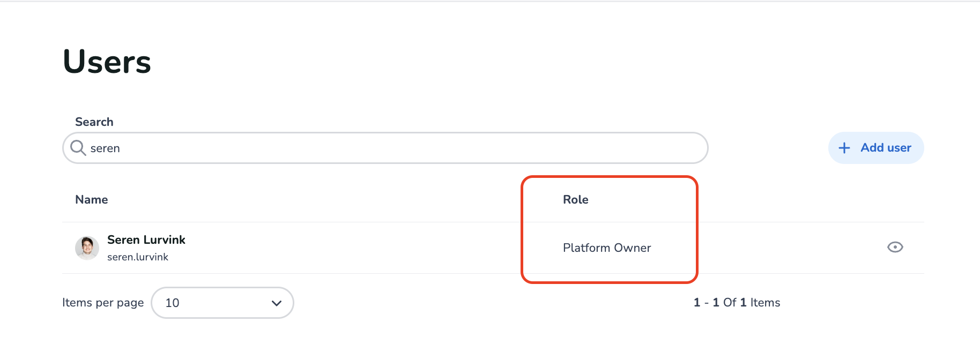Click the Role column header
The width and height of the screenshot is (980, 344).
tap(576, 200)
